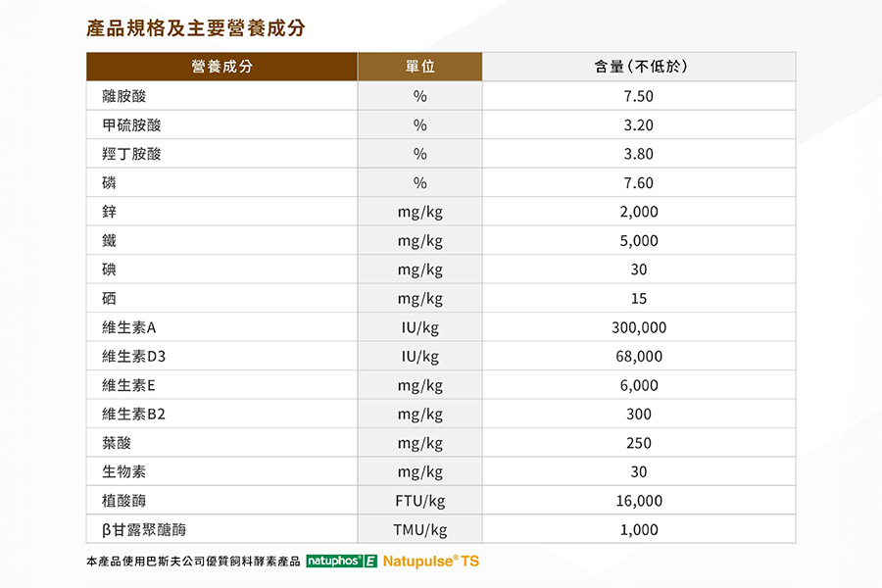
Task: Select the β甘露聚醣酶 row label
Action: point(143,529)
